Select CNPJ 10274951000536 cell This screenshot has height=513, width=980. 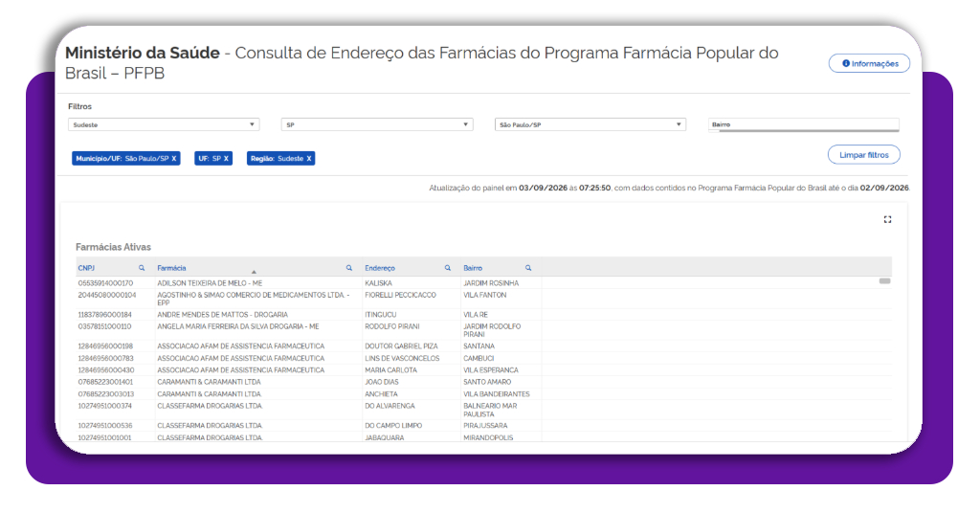pyautogui.click(x=105, y=426)
